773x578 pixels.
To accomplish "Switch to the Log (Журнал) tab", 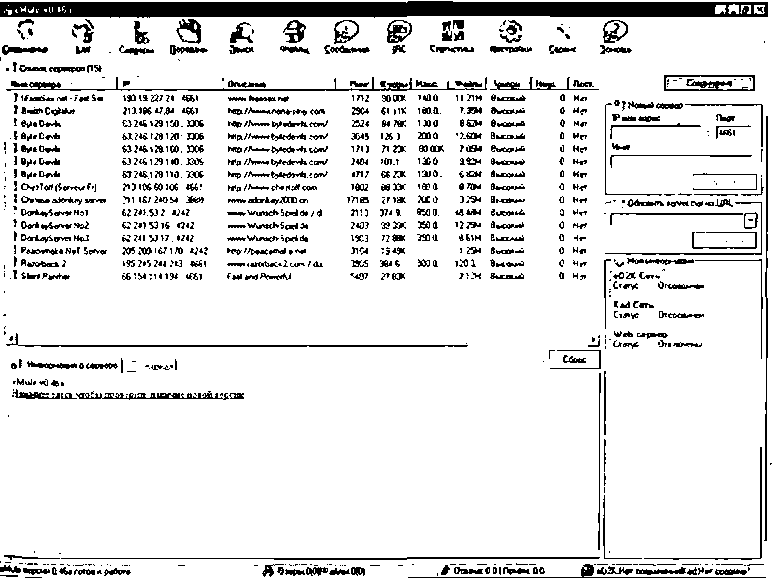I will click(151, 366).
